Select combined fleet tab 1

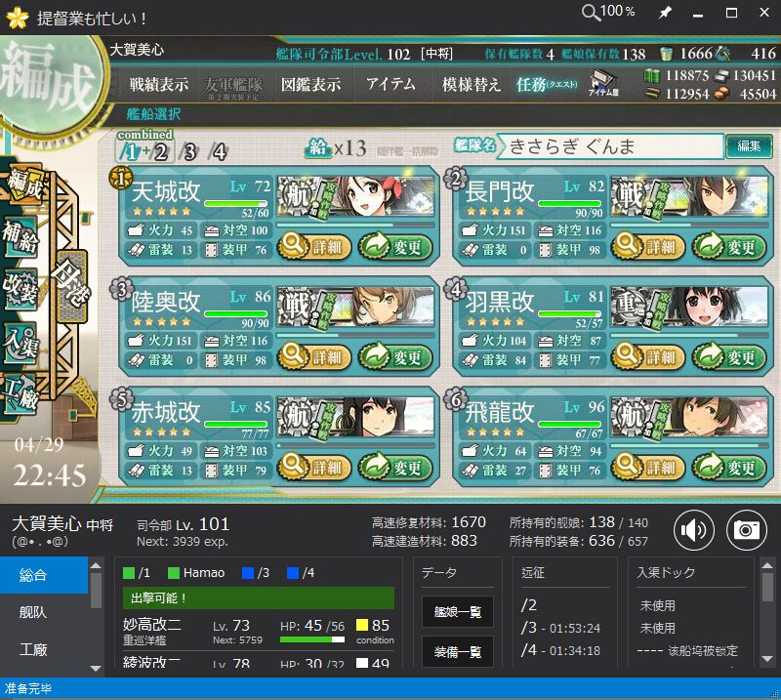pos(130,152)
